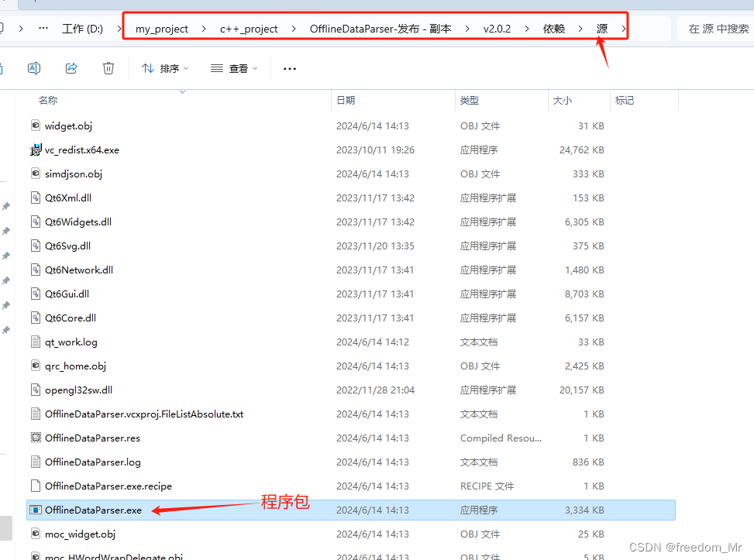This screenshot has width=754, height=560.
Task: Click file name moc_widget.obj
Action: coord(81,534)
